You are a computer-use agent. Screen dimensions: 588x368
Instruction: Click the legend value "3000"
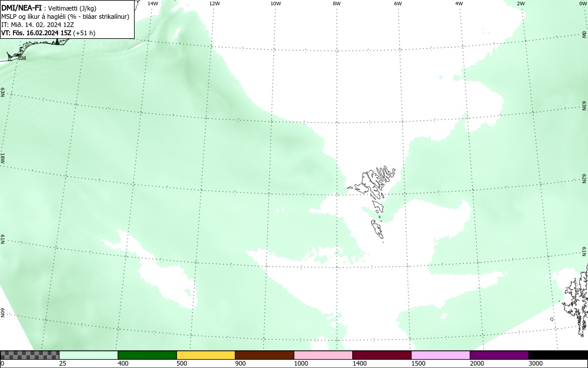[536, 363]
